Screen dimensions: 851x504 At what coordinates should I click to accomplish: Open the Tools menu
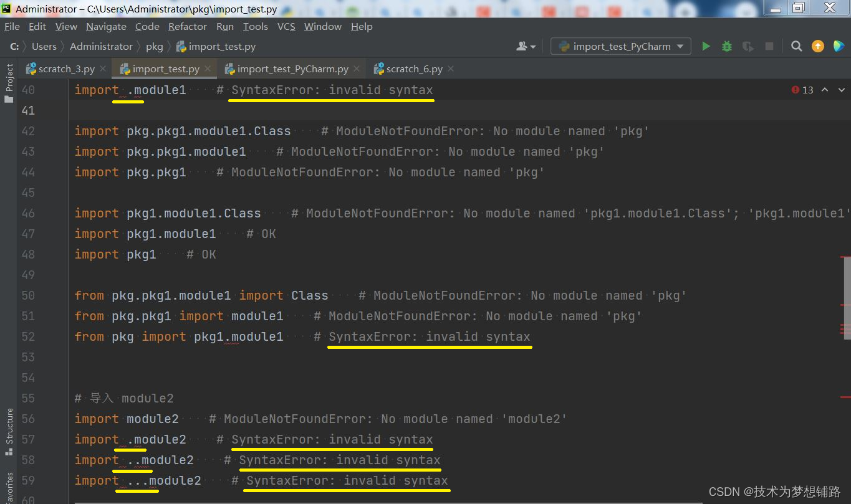(x=255, y=26)
